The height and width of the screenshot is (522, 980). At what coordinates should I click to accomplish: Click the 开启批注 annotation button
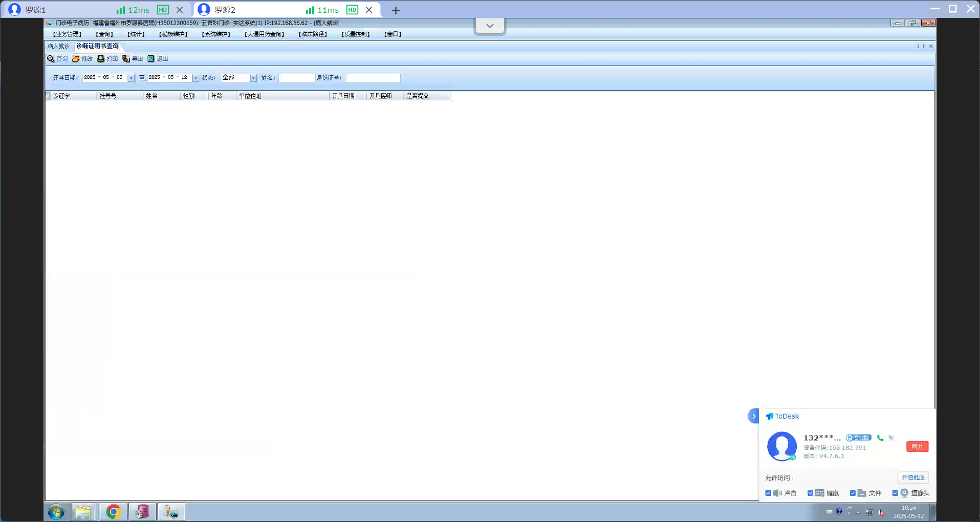(x=913, y=477)
